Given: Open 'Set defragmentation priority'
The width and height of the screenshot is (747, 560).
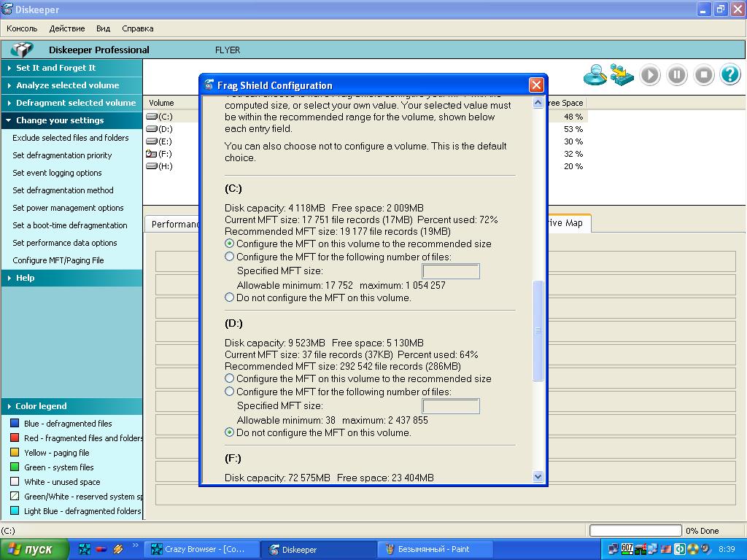Looking at the screenshot, I should (62, 155).
